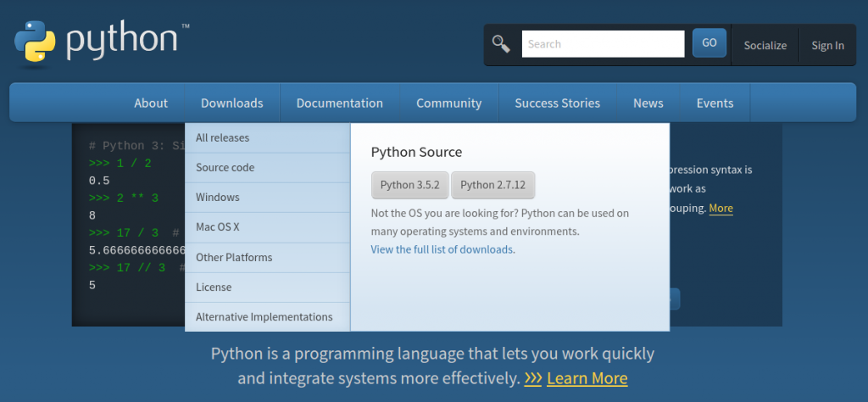Viewport: 868px width, 402px height.
Task: Select Other Platforms in Downloads submenu
Action: [267, 258]
